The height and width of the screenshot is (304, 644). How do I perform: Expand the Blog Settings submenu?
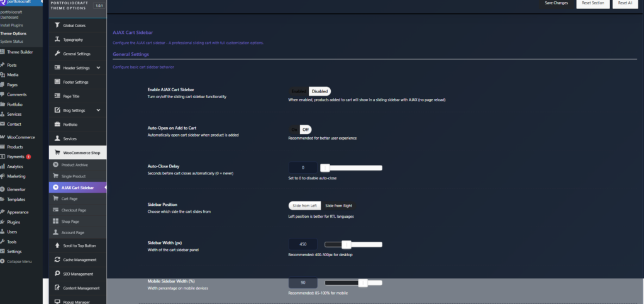[99, 110]
